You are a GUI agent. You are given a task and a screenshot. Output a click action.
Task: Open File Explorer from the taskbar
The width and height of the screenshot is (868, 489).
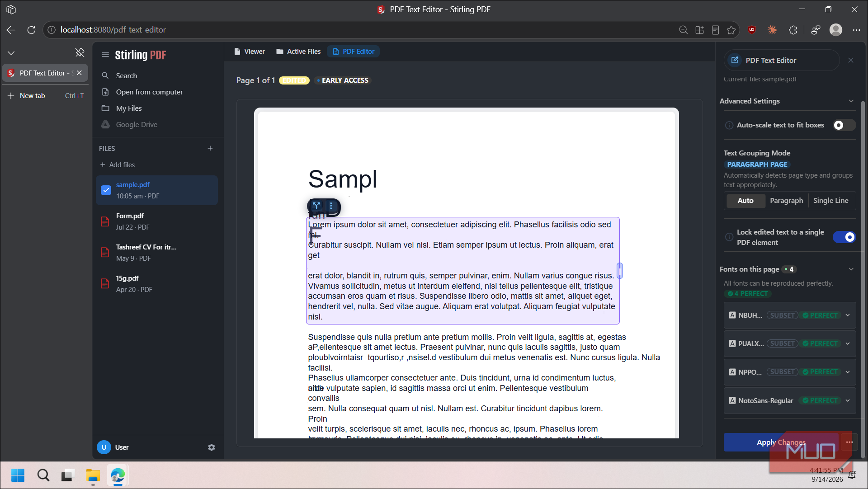[x=93, y=475]
